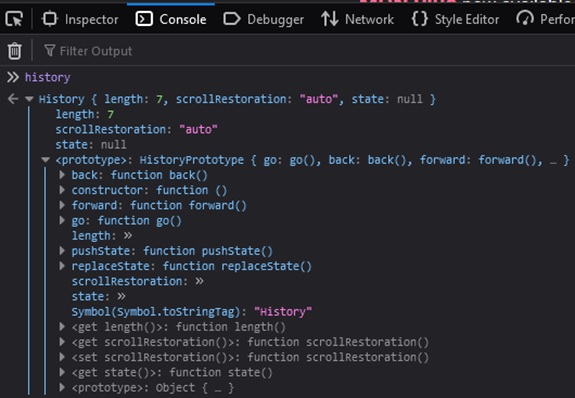Invoke getter for prototype scrollRestoration property
The width and height of the screenshot is (575, 398).
click(x=199, y=281)
